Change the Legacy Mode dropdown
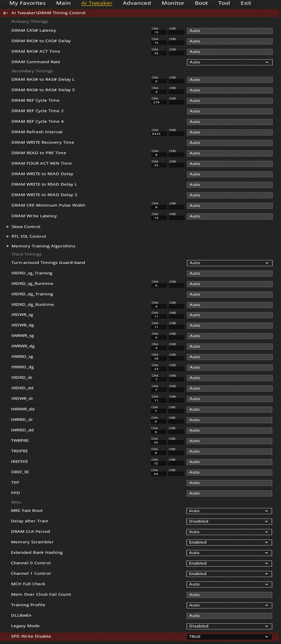 (x=229, y=626)
